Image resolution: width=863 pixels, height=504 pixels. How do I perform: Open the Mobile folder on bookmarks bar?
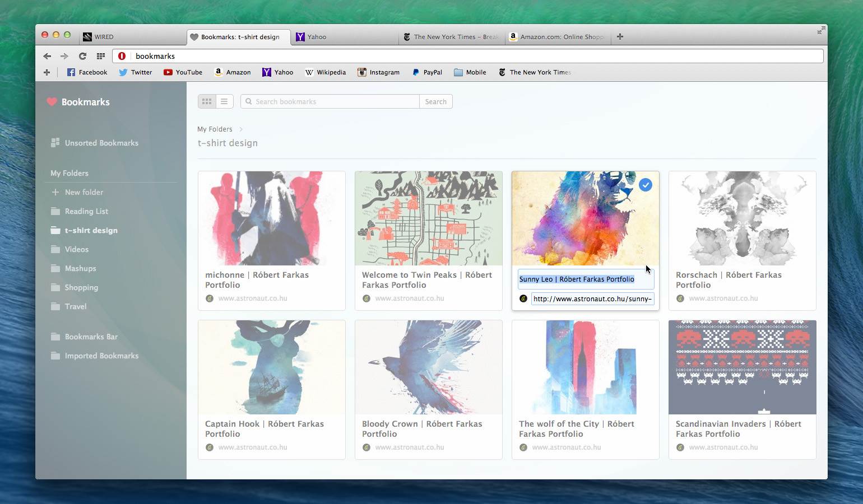pos(470,72)
